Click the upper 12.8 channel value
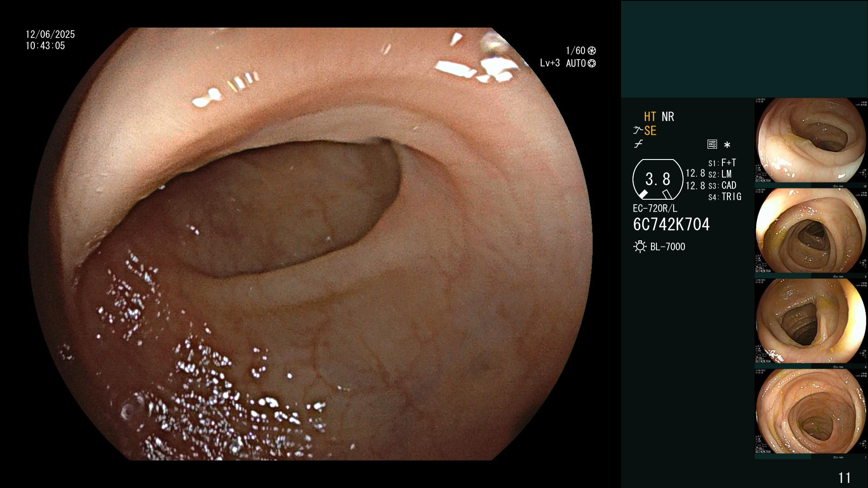This screenshot has height=488, width=868. (x=695, y=173)
